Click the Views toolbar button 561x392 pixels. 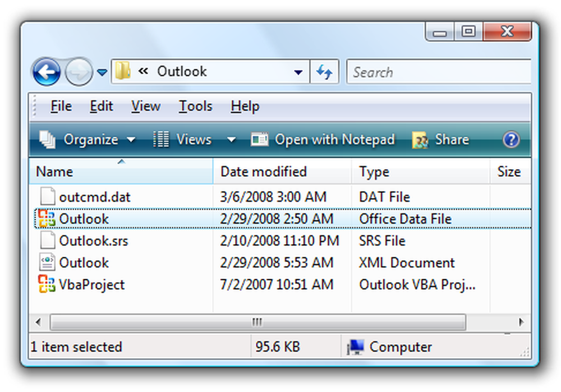click(182, 140)
